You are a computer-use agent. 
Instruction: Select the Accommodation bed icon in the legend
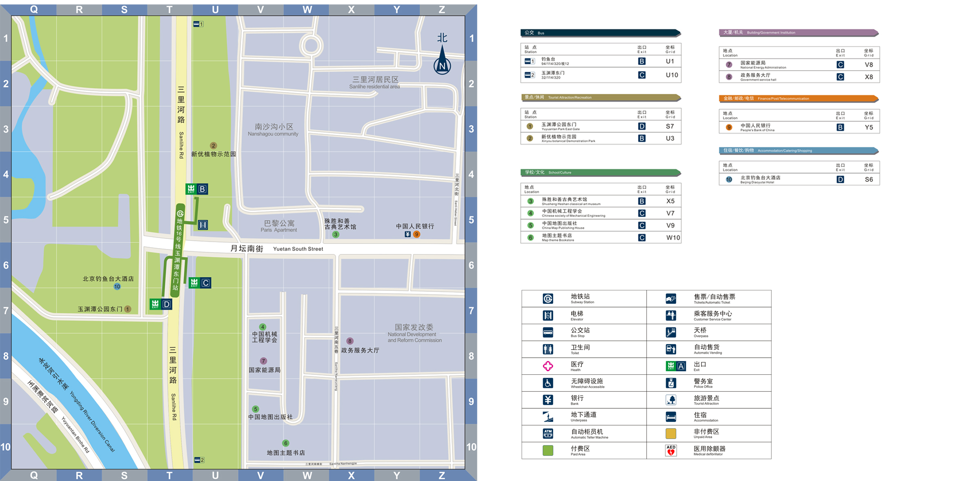(671, 417)
